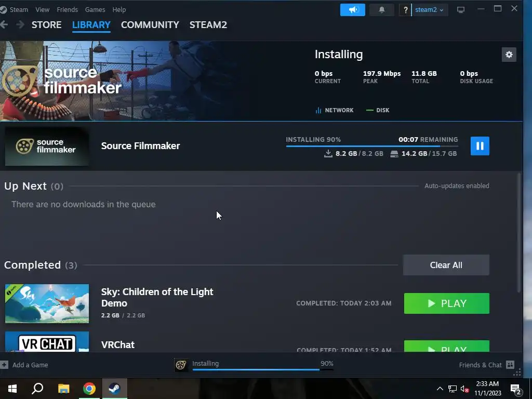Image resolution: width=532 pixels, height=399 pixels.
Task: Click the VRChat title text
Action: (118, 345)
